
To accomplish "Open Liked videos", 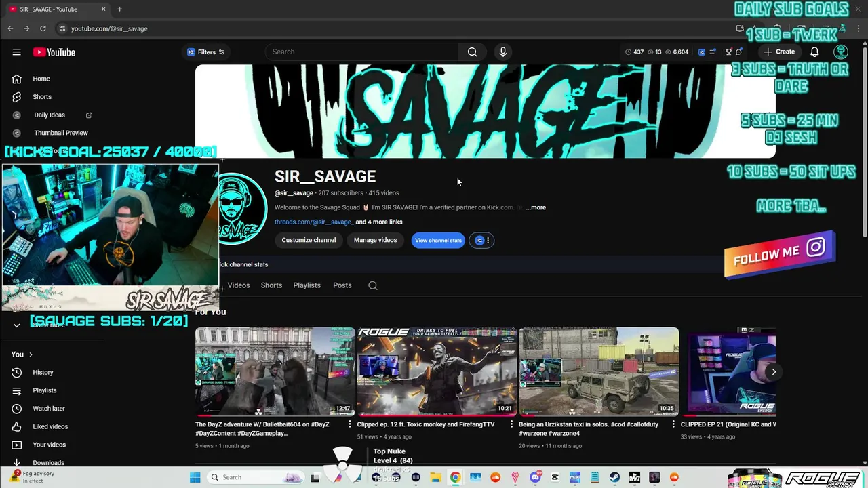I will [50, 426].
